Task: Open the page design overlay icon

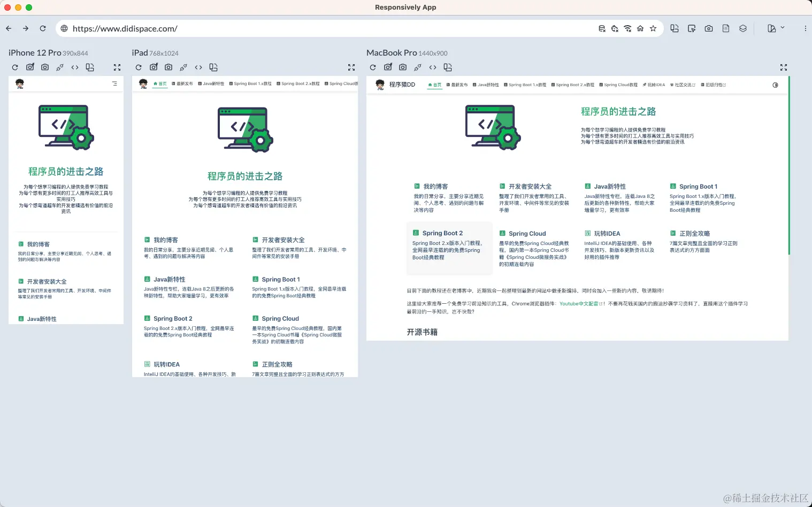Action: [726, 28]
